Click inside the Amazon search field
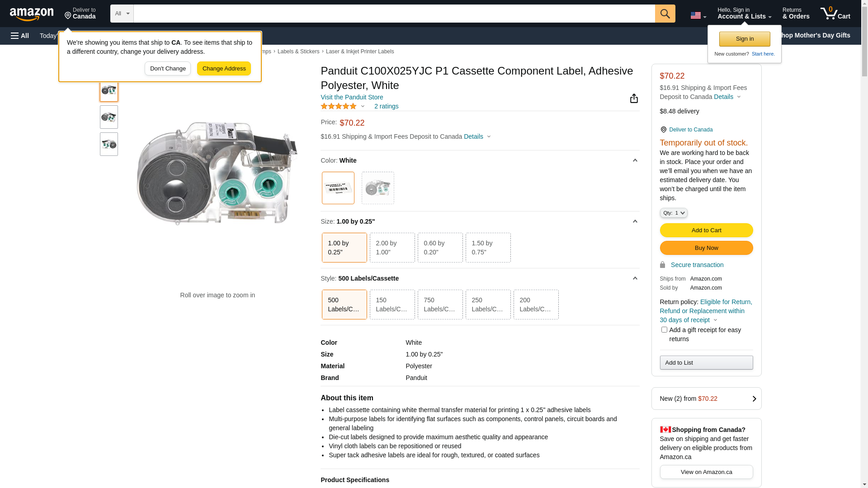Viewport: 868px width, 488px height. click(393, 14)
